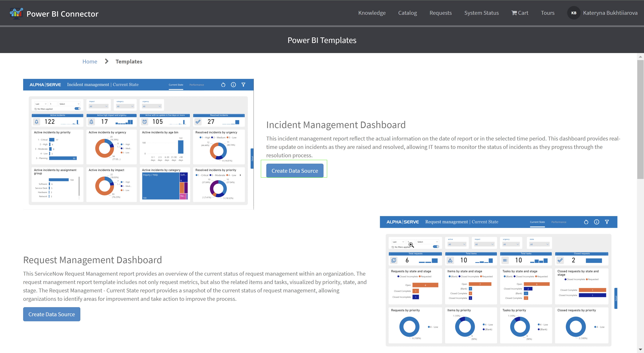
Task: Expand the impact dropdown in Incident dashboard
Action: [98, 106]
